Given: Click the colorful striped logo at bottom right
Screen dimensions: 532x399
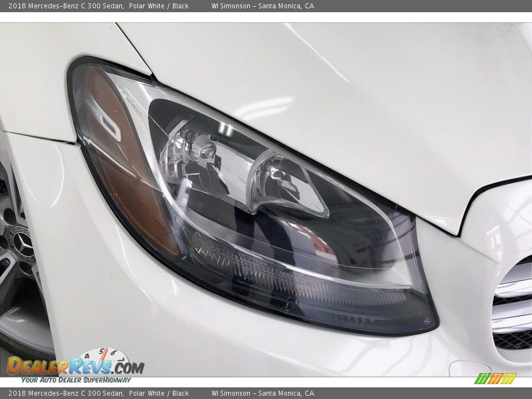Looking at the screenshot, I should pos(495,378).
